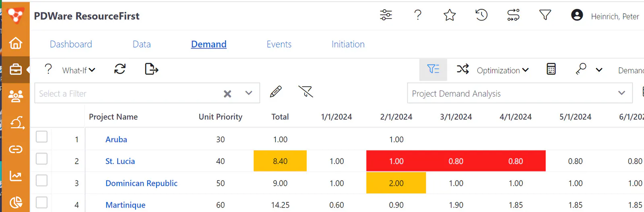Switch to the Data tab

(x=142, y=44)
